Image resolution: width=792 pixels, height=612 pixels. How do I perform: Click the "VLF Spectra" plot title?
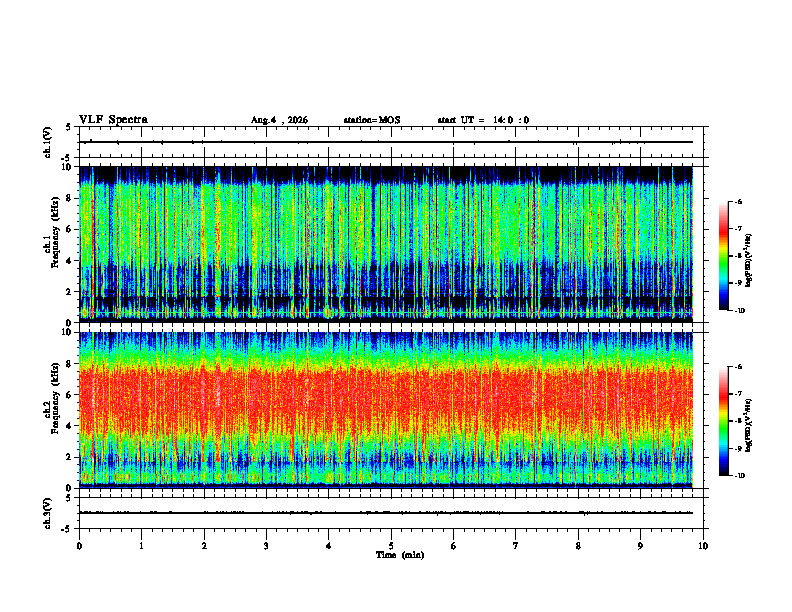point(113,120)
